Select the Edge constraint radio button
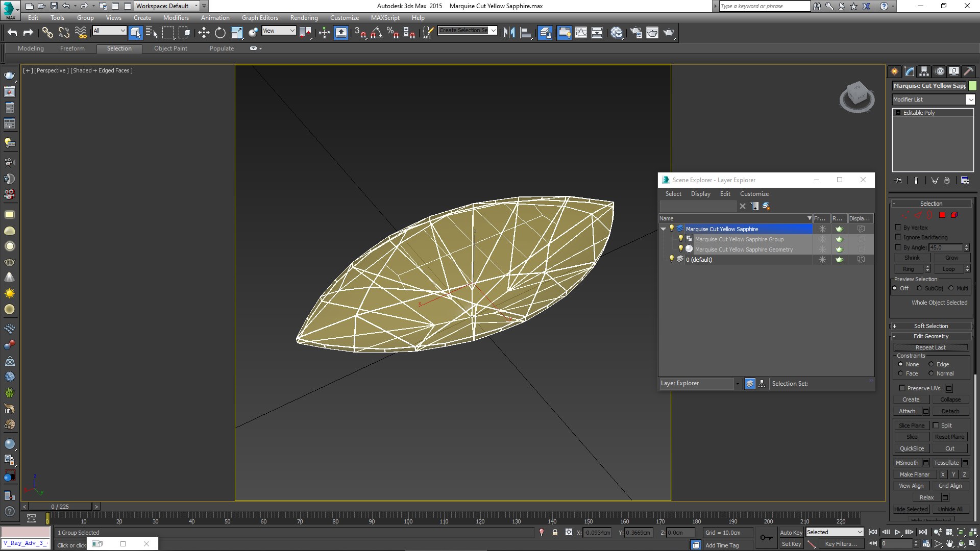Screen dimensions: 980x551 coord(931,364)
